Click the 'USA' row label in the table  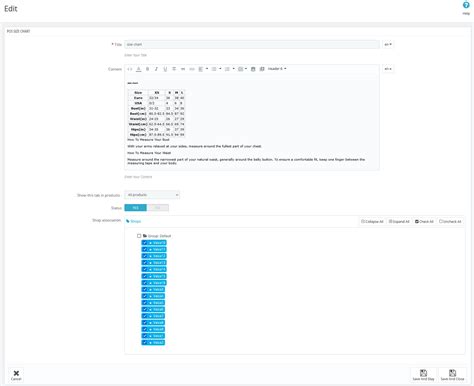[138, 103]
